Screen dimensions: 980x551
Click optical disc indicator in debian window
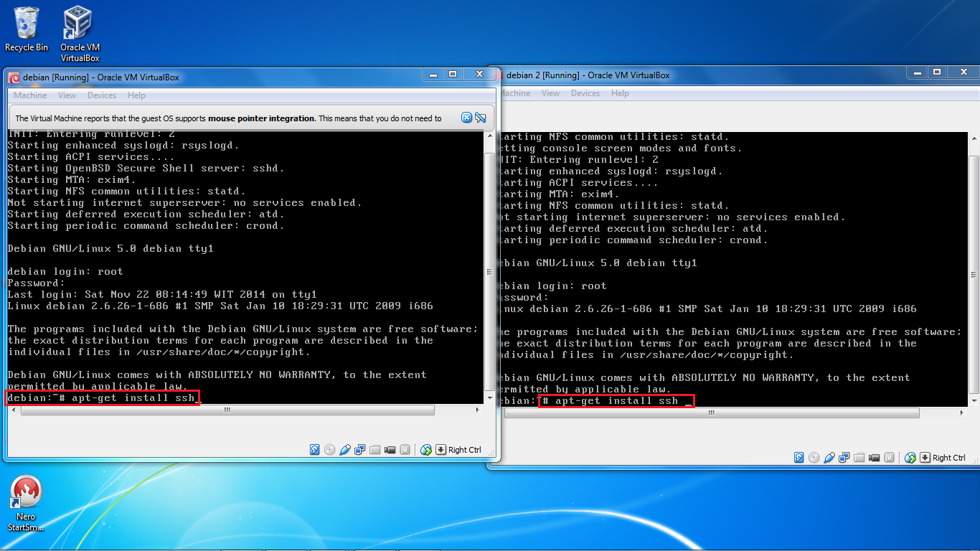[x=330, y=450]
